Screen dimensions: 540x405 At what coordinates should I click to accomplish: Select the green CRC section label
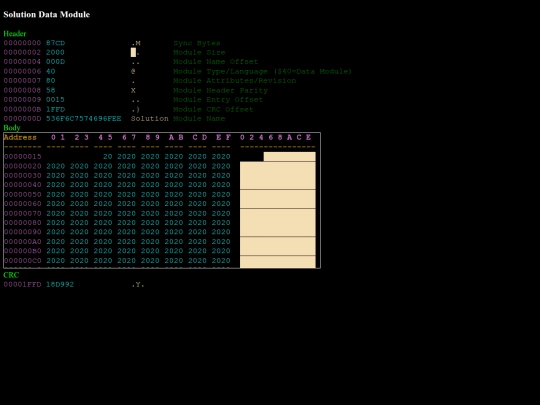[11, 275]
